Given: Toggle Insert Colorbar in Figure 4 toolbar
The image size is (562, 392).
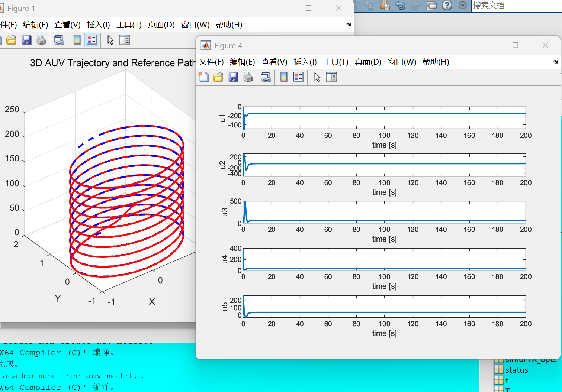Looking at the screenshot, I should click(x=284, y=77).
